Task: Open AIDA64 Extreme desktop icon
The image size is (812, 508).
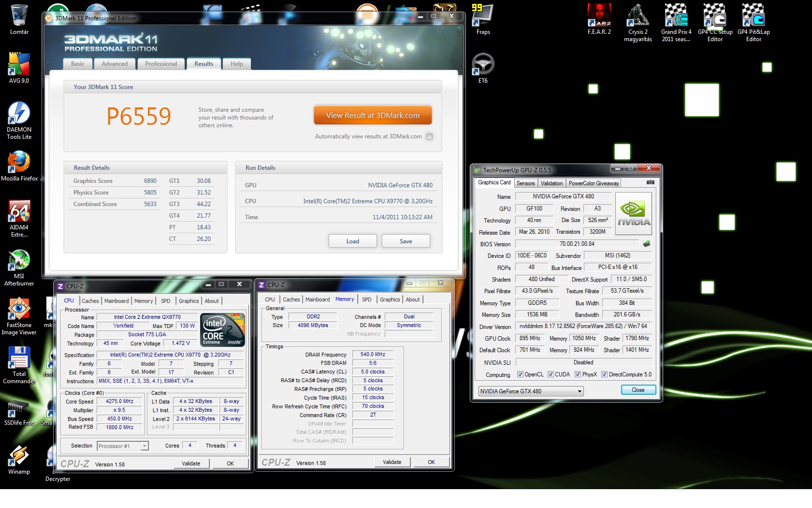Action: 19,218
